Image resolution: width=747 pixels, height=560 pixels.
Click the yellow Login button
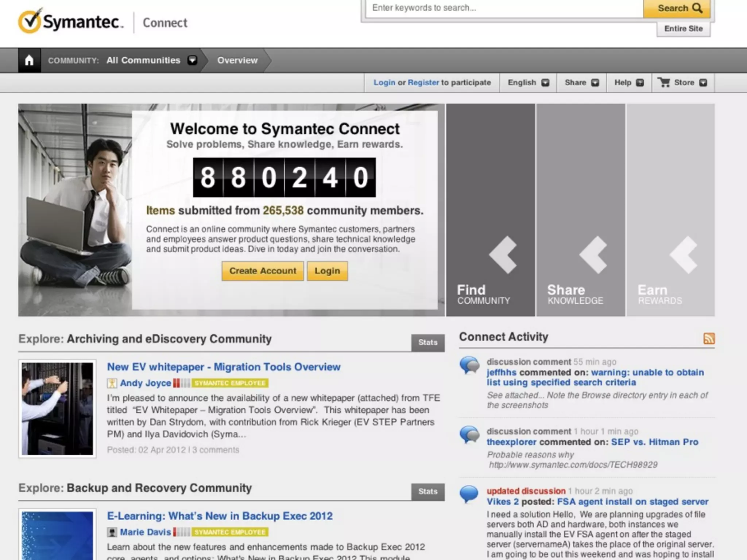(x=327, y=271)
